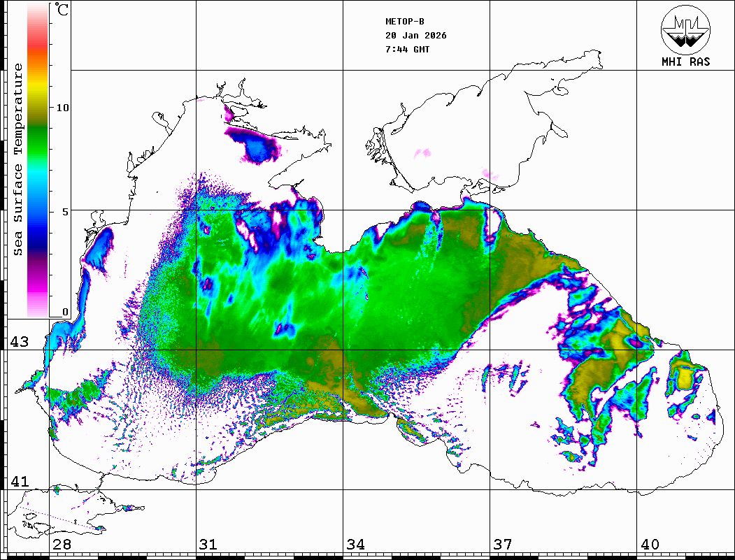Click the longitude 40 axis label
The height and width of the screenshot is (560, 735).
pos(650,545)
